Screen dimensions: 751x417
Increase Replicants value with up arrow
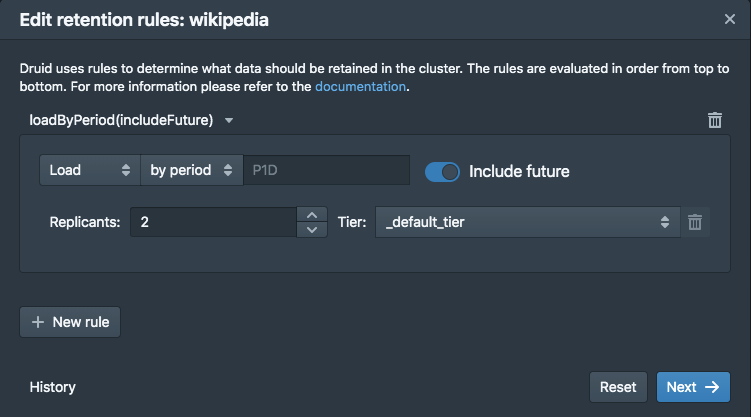(313, 214)
